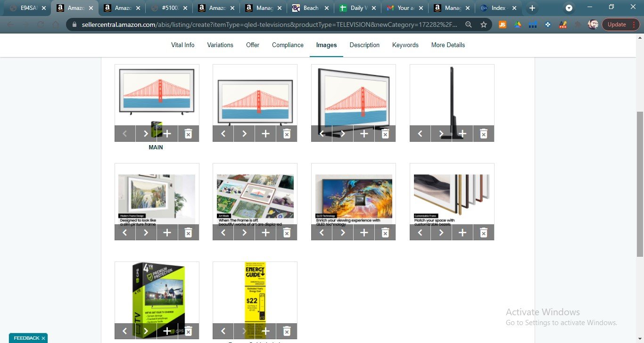Click the side-view TV thumbnail
The image size is (644, 343).
tap(452, 95)
